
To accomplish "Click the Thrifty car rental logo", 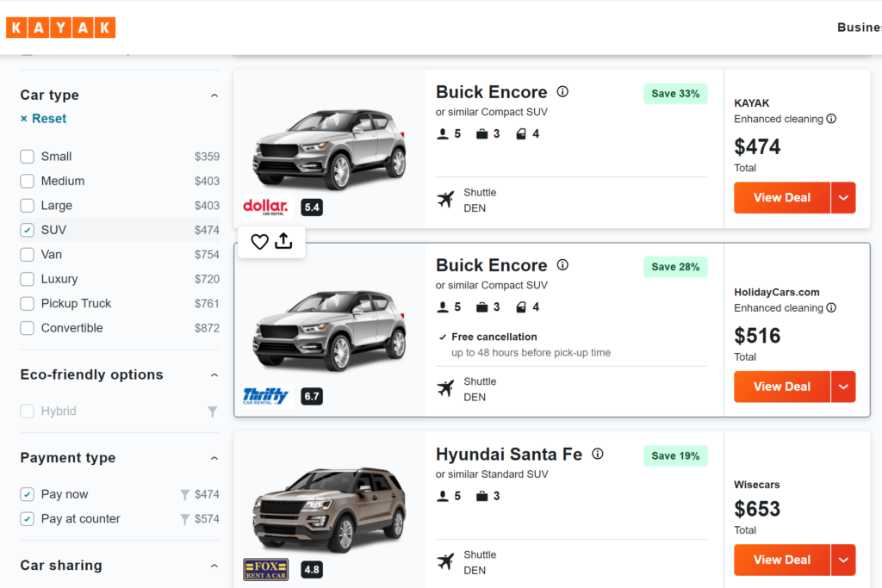I will click(x=265, y=396).
